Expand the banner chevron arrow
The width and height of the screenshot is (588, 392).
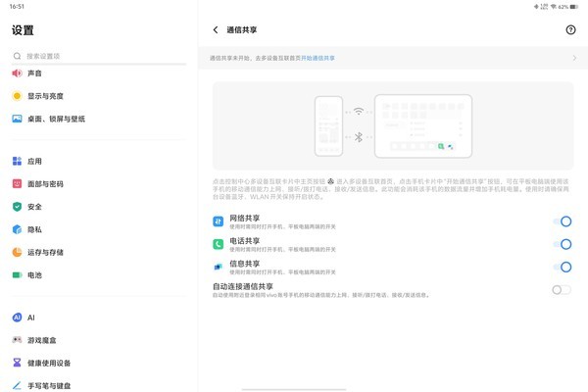point(574,58)
